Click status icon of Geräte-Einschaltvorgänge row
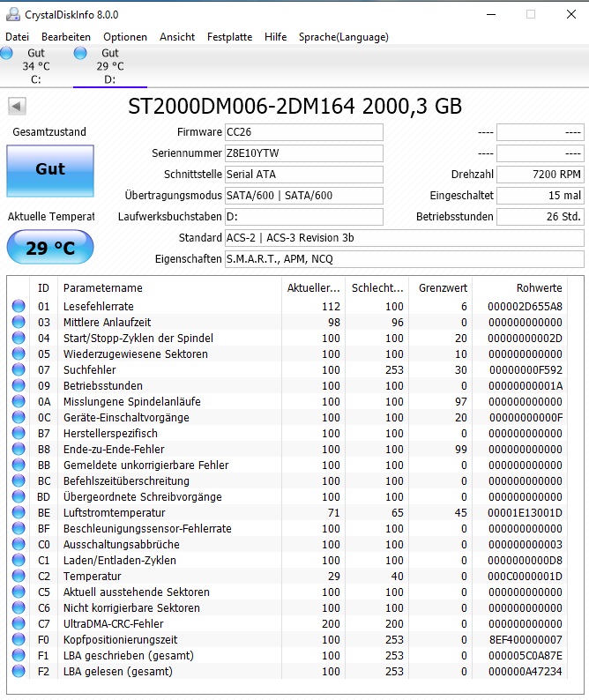 tap(19, 417)
